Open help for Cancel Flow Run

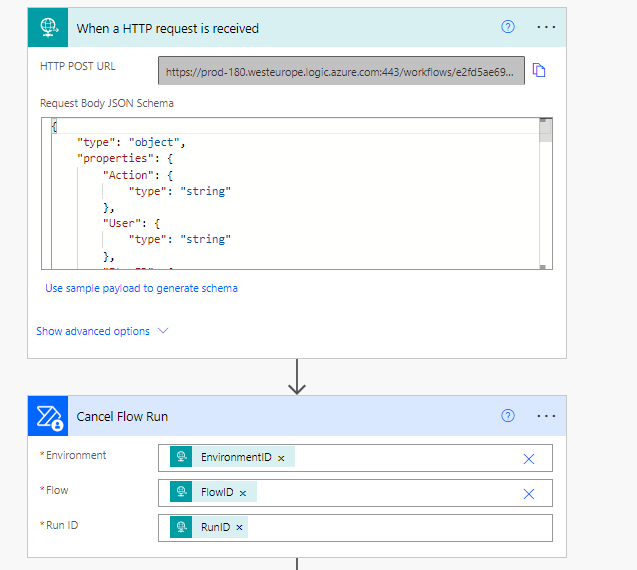pyautogui.click(x=507, y=416)
